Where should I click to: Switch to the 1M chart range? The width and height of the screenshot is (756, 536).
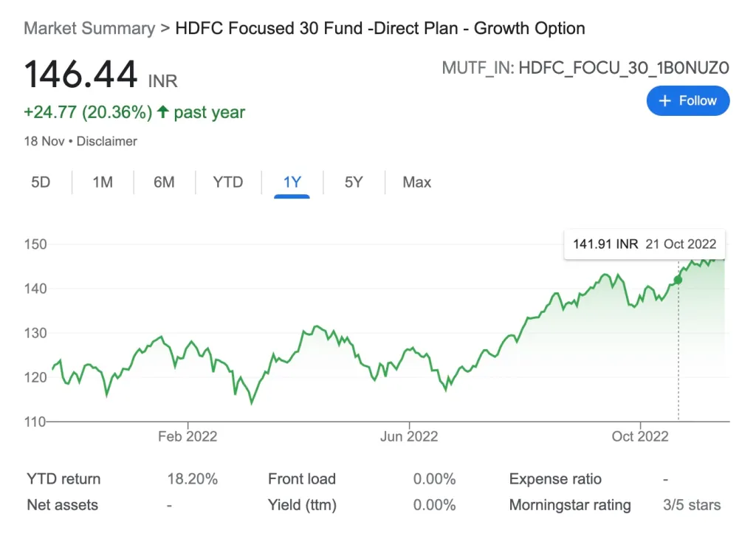tap(103, 182)
